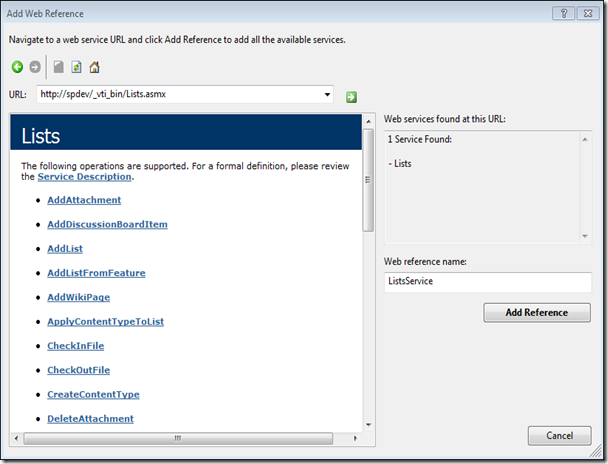
Task: Open the AddDiscussionBoardItem link
Action: pyautogui.click(x=107, y=224)
